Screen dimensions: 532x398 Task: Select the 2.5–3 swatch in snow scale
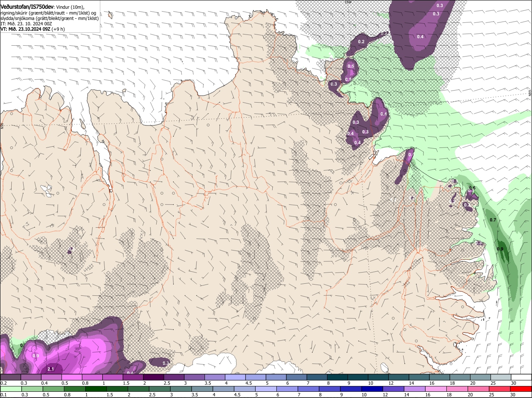(x=174, y=377)
